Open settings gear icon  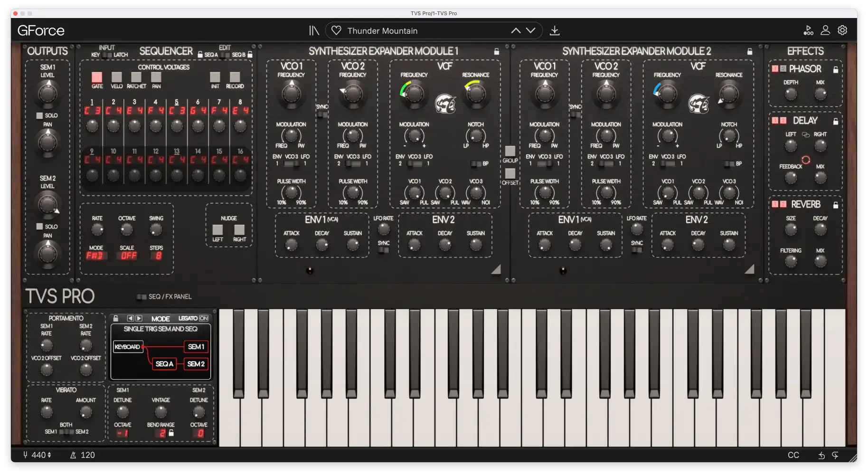click(842, 30)
